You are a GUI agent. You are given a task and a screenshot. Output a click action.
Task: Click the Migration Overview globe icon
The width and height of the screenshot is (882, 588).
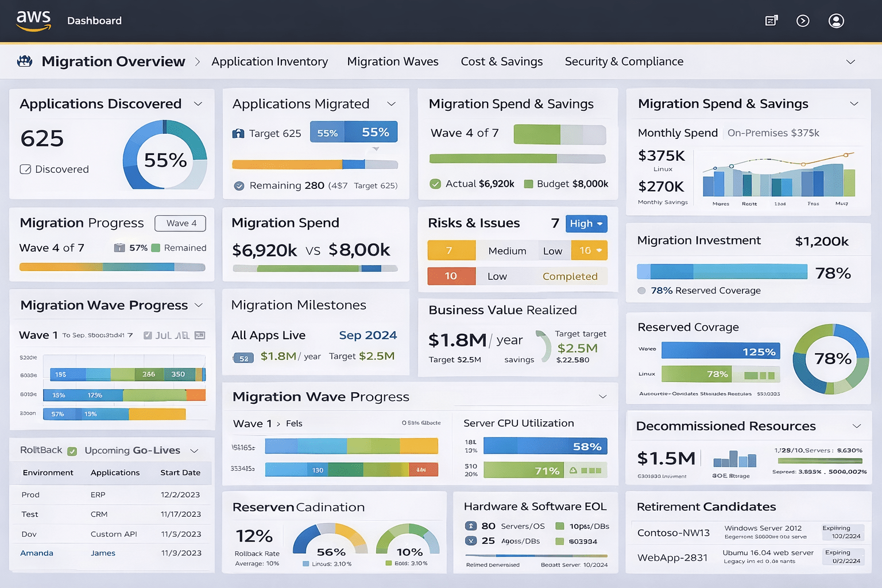tap(24, 61)
